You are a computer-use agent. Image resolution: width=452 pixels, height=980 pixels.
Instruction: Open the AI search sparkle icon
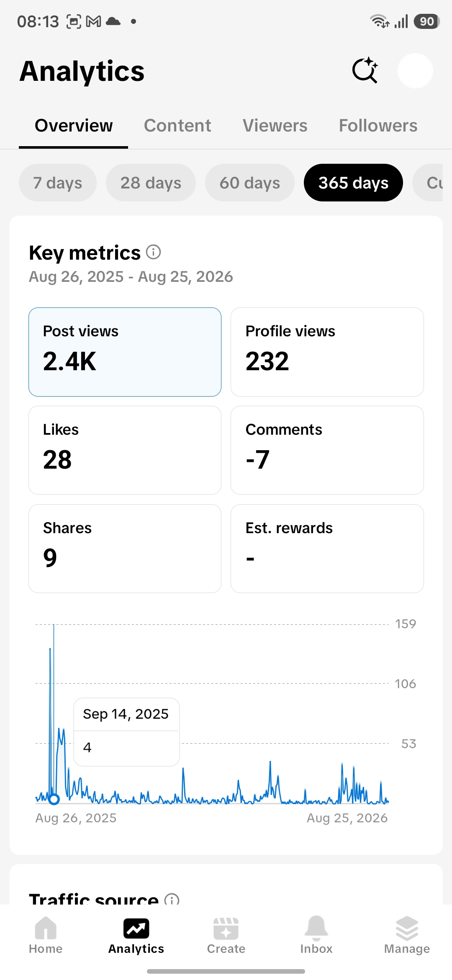pos(365,70)
